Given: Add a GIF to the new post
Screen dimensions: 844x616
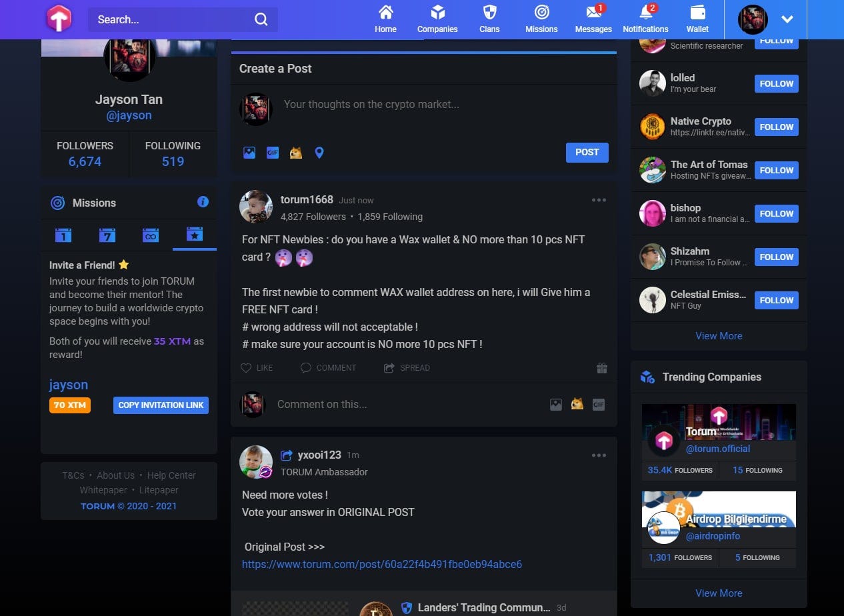Looking at the screenshot, I should click(x=272, y=153).
